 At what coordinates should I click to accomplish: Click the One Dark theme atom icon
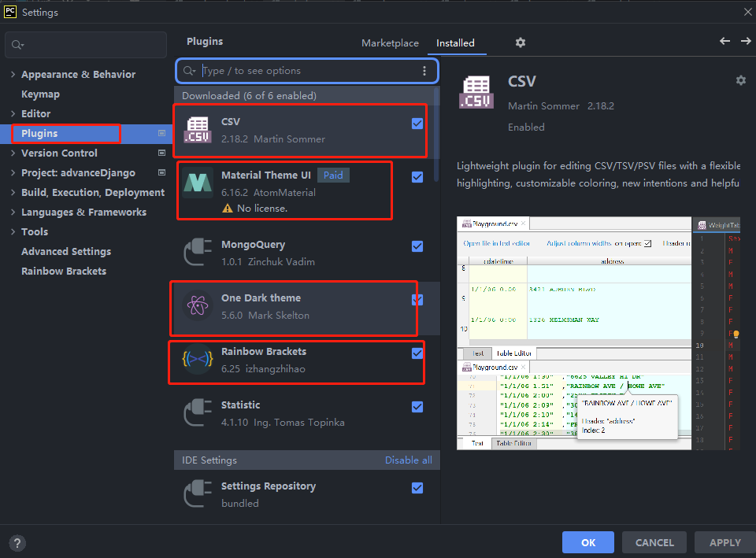coord(198,305)
